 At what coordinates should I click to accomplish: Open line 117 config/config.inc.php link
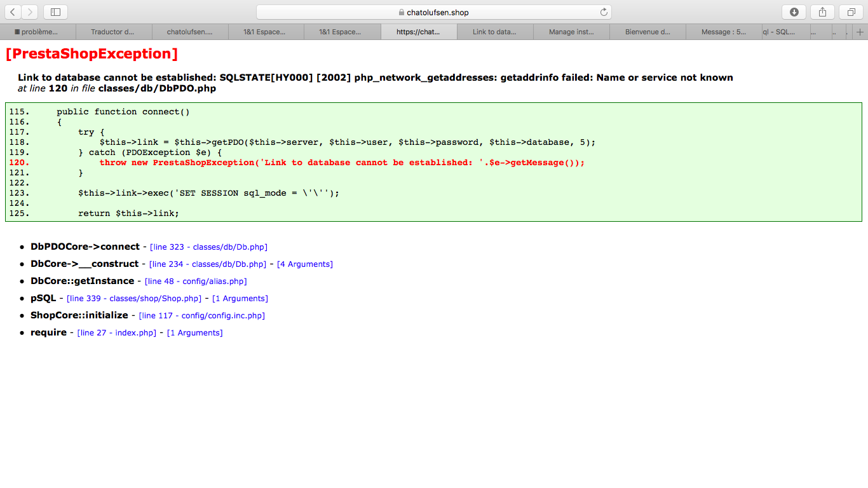(x=202, y=316)
